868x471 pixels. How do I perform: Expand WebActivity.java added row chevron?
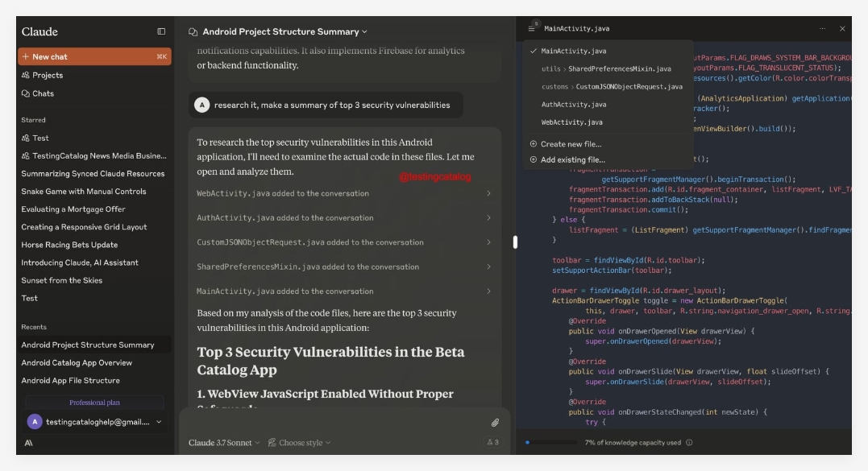click(488, 193)
